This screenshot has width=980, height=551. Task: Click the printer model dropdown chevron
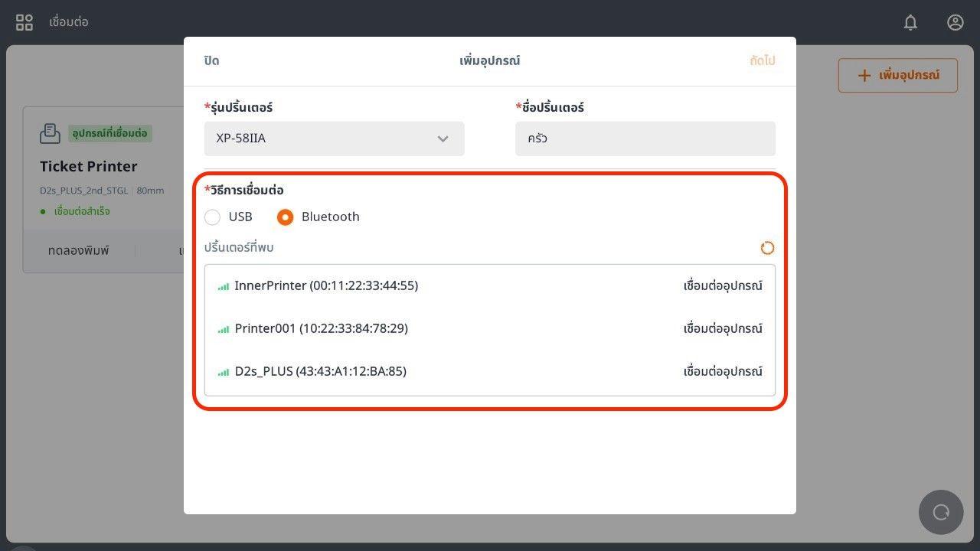(443, 139)
